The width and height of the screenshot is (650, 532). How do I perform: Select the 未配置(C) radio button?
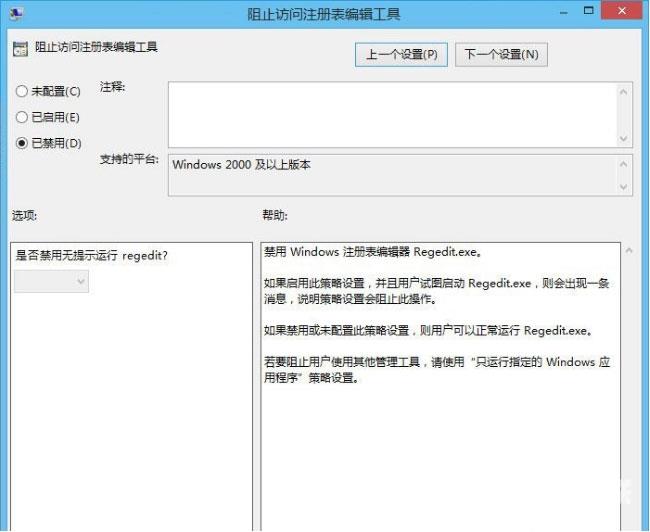22,91
